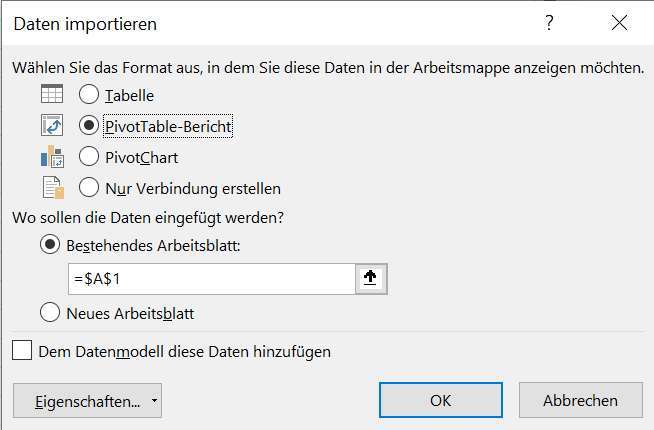Click the Nur Verbindung erstellen document icon
The width and height of the screenshot is (654, 430).
tap(53, 188)
